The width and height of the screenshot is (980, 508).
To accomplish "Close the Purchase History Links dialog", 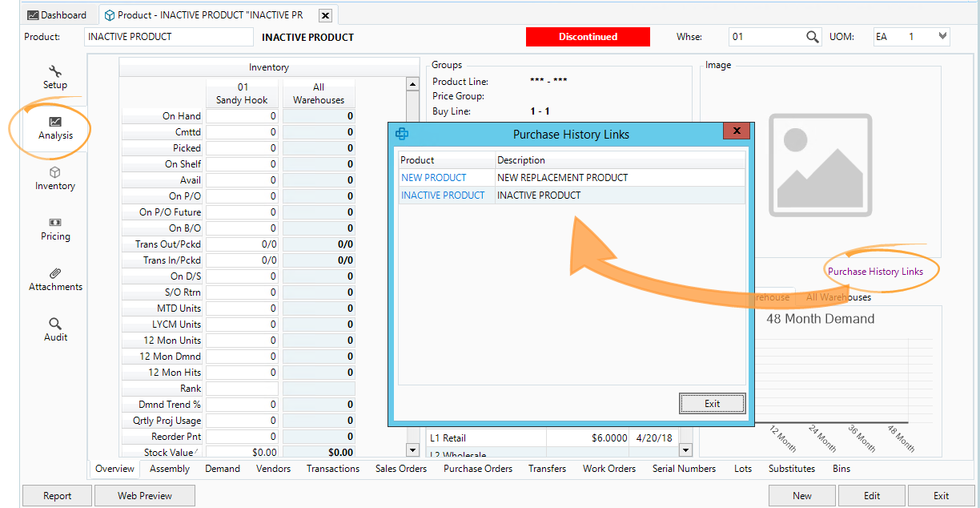I will coord(736,131).
